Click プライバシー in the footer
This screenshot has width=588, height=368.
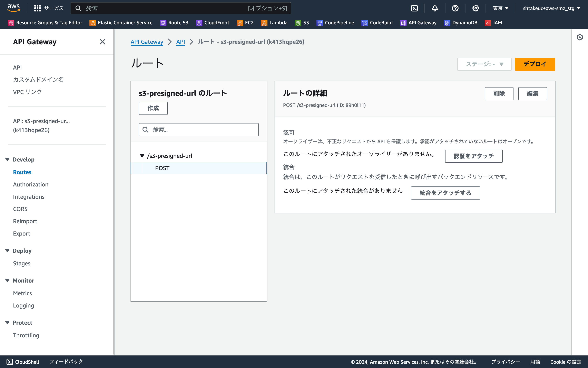505,362
